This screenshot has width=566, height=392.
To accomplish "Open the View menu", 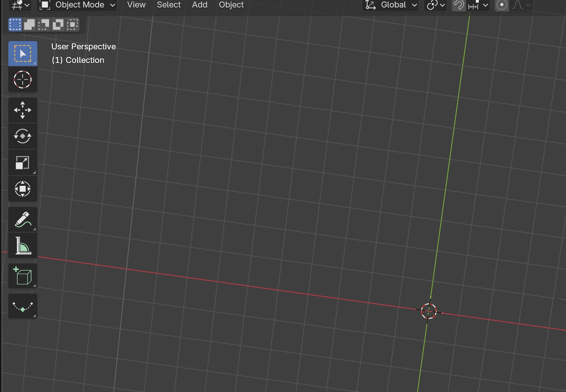I will [136, 5].
